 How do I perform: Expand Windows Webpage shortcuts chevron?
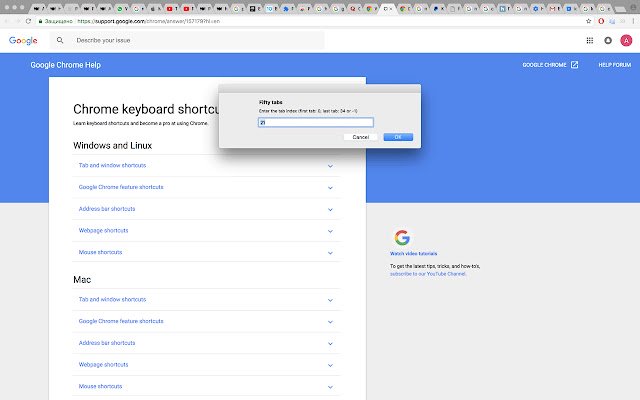330,231
